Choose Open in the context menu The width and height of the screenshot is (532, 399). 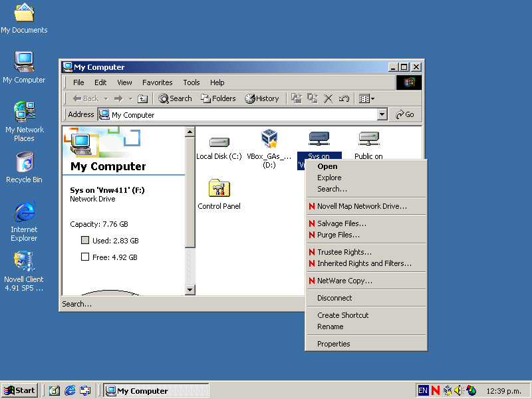pos(366,166)
